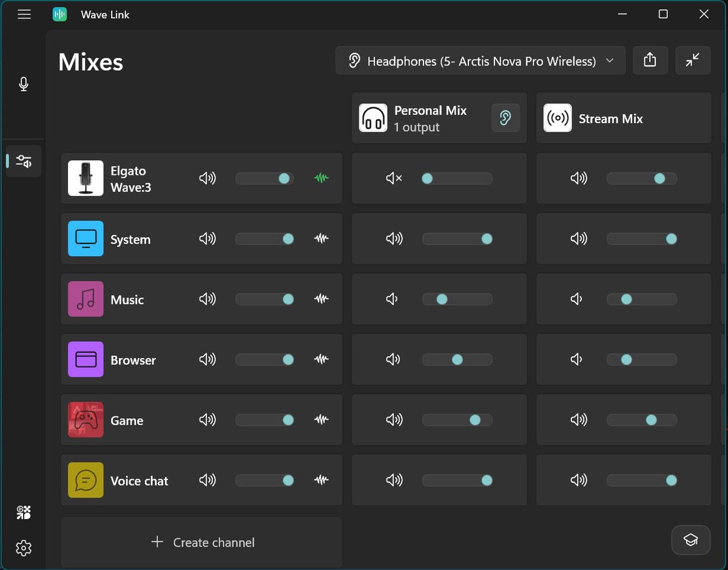Open effects waveform for Game channel
The height and width of the screenshot is (570, 728).
click(x=322, y=419)
